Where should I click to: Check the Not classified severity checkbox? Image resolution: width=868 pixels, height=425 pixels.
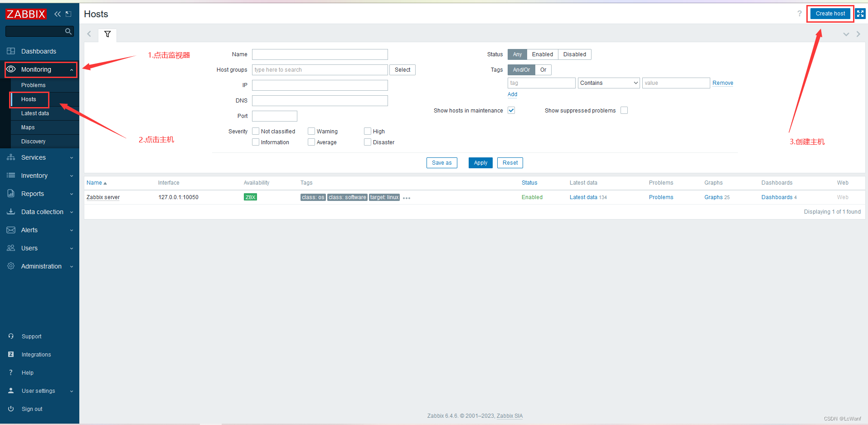tap(256, 131)
